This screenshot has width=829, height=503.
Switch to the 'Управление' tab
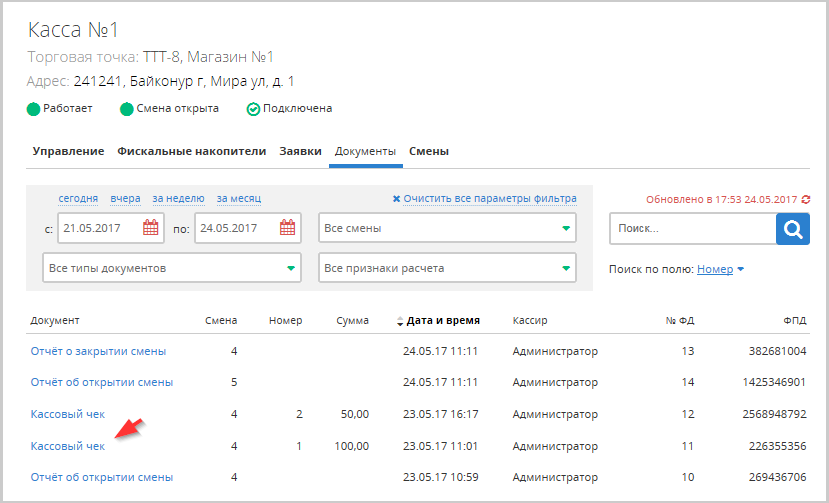(x=68, y=151)
